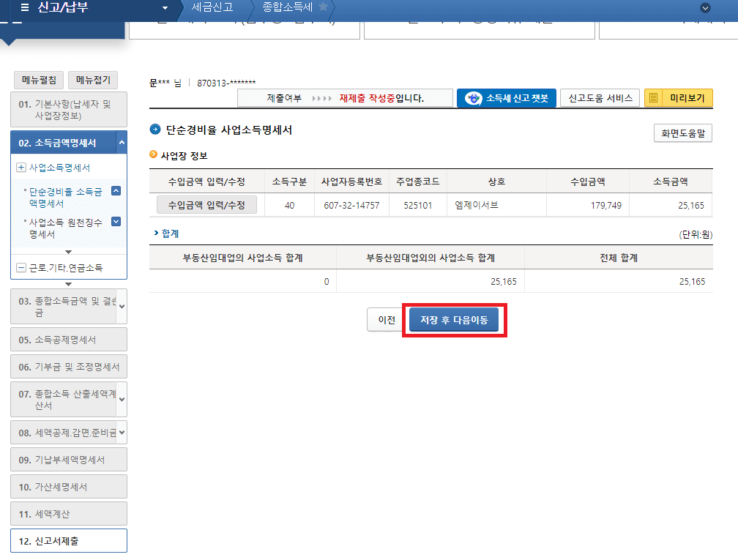Open 근로.기타.연금소득 tree item
Image resolution: width=738 pixels, height=560 pixels.
pyautogui.click(x=66, y=268)
